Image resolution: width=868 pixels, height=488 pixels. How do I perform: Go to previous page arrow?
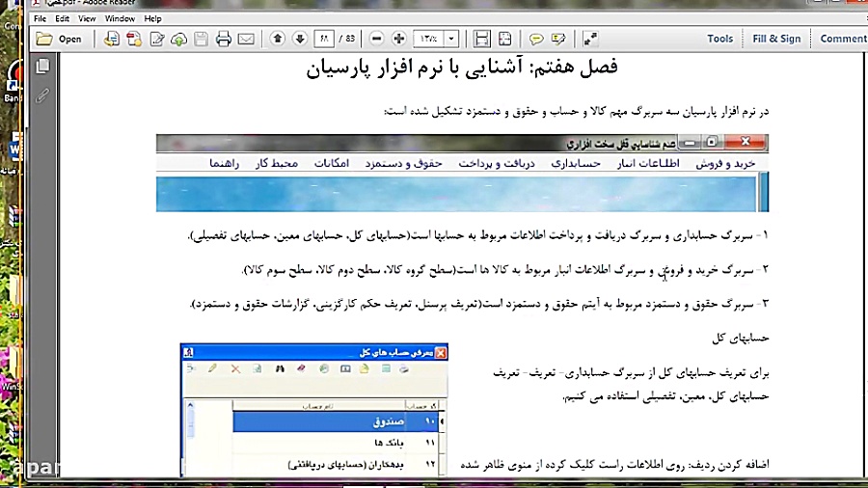(x=278, y=39)
